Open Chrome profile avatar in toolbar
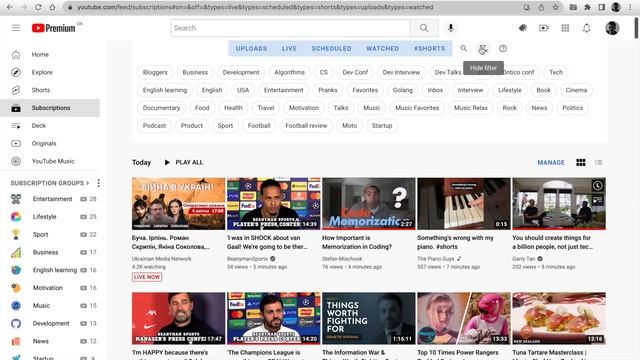Viewport: 640px width, 360px height. pos(616,7)
